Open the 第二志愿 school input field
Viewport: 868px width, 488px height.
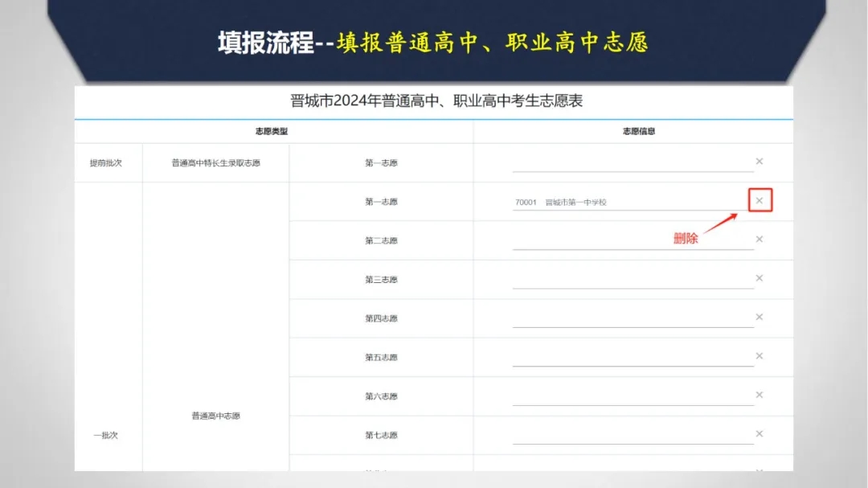[x=633, y=240]
